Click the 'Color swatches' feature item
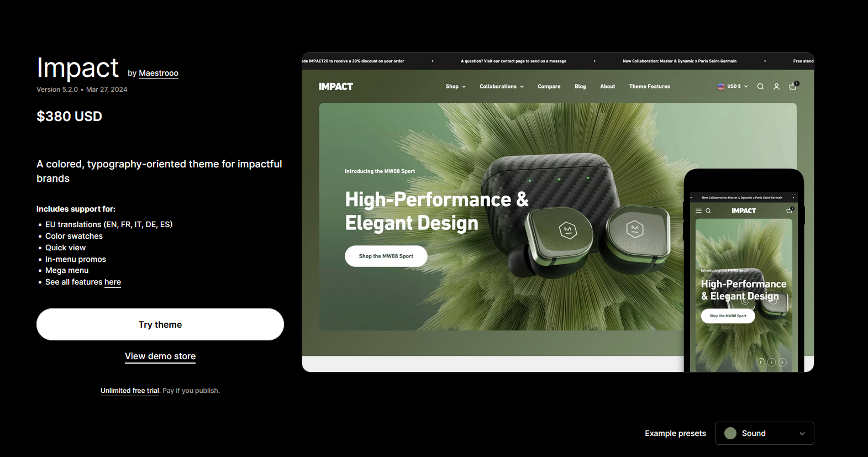The height and width of the screenshot is (457, 868). click(74, 236)
